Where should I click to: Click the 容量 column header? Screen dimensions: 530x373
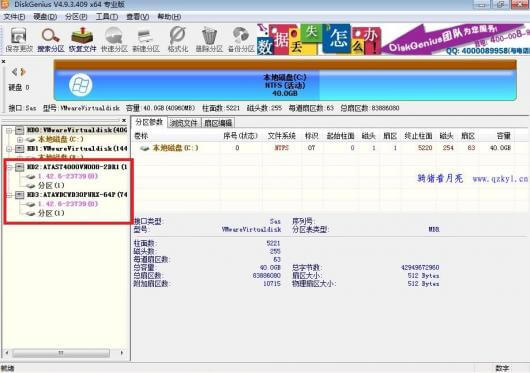504,136
